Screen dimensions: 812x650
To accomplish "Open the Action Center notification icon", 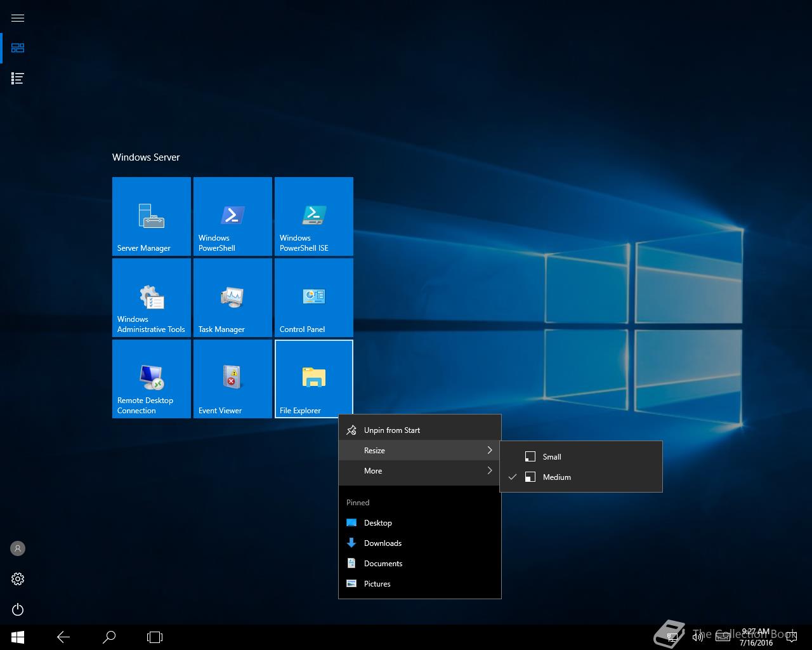I will pos(791,637).
